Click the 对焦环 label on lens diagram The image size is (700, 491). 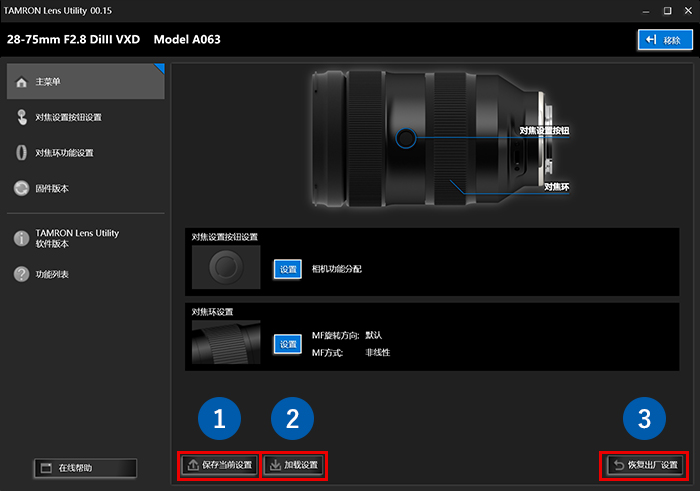click(557, 187)
